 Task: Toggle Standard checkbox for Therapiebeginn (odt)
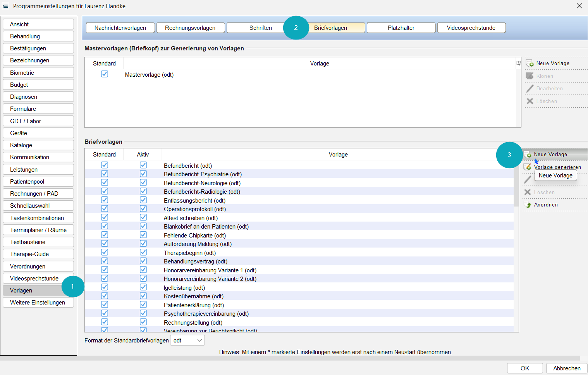click(105, 252)
